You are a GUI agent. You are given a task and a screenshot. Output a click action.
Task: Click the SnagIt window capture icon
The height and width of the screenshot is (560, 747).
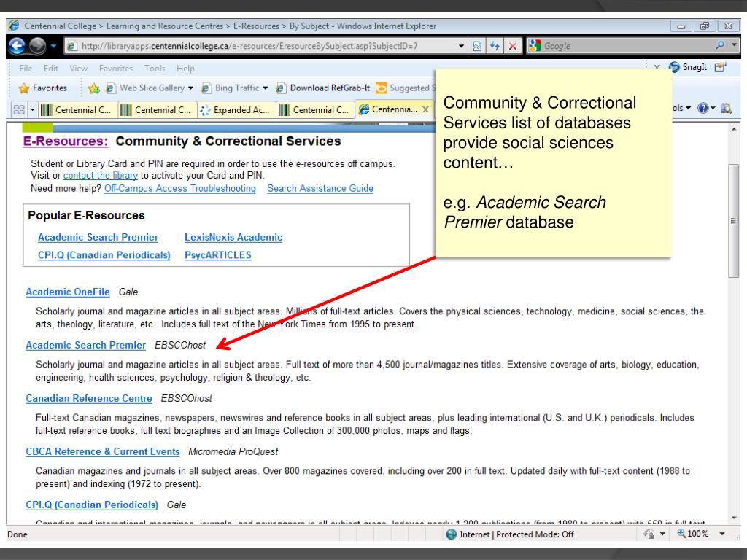[x=721, y=67]
